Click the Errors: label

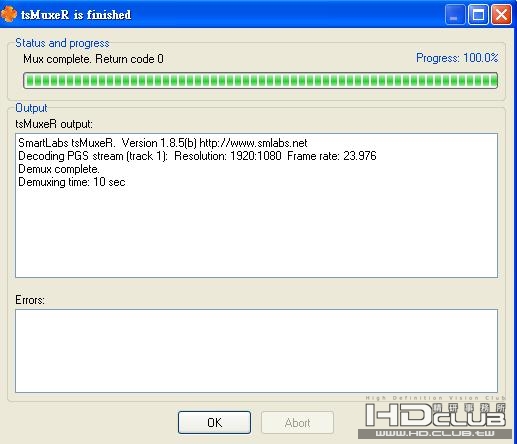[30, 300]
